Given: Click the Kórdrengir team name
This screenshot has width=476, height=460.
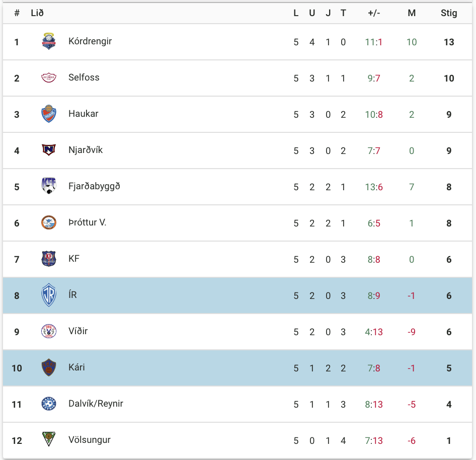Looking at the screenshot, I should tap(90, 41).
